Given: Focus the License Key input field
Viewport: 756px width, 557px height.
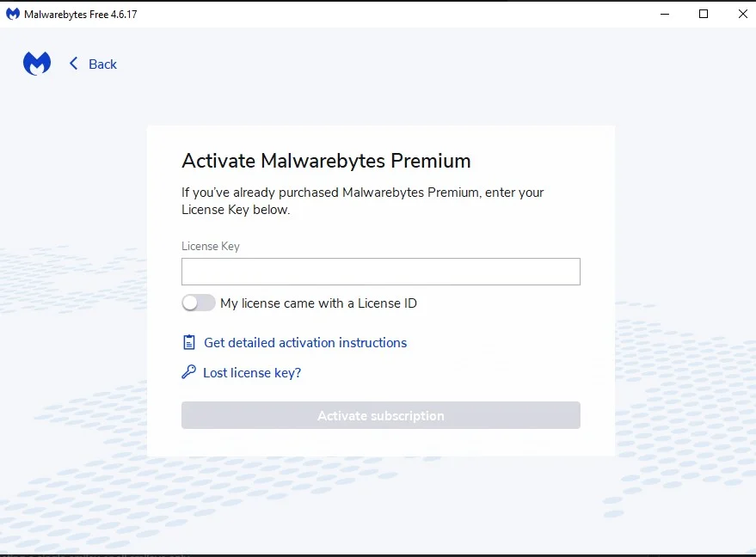Looking at the screenshot, I should tap(381, 272).
